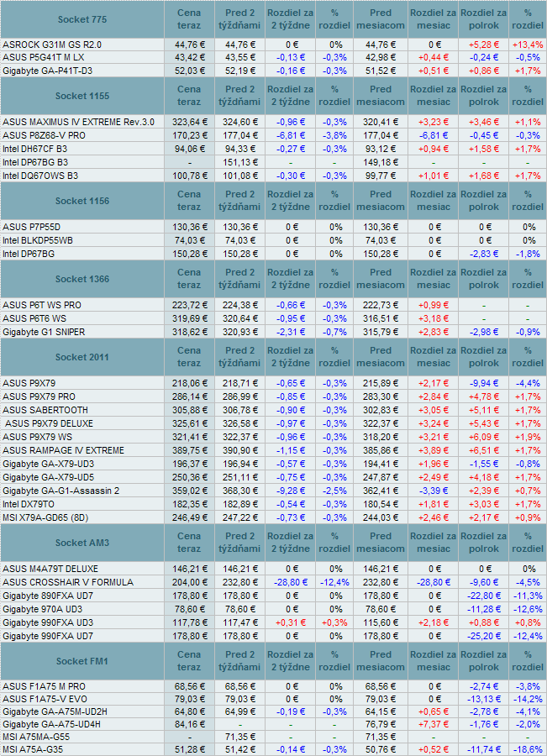Select the Gigabyte 990FXA UD3 product name
Image resolution: width=547 pixels, height=756 pixels.
click(x=48, y=622)
